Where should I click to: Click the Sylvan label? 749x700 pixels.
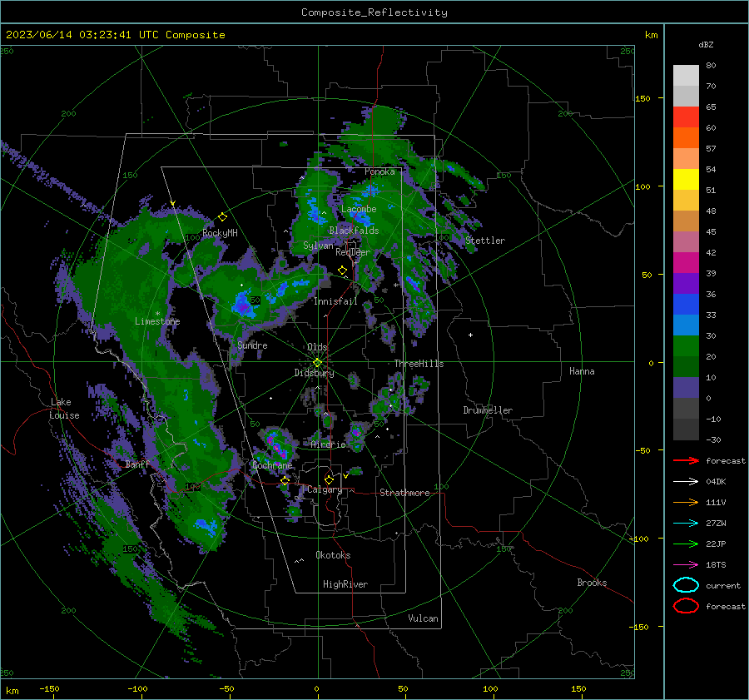319,246
